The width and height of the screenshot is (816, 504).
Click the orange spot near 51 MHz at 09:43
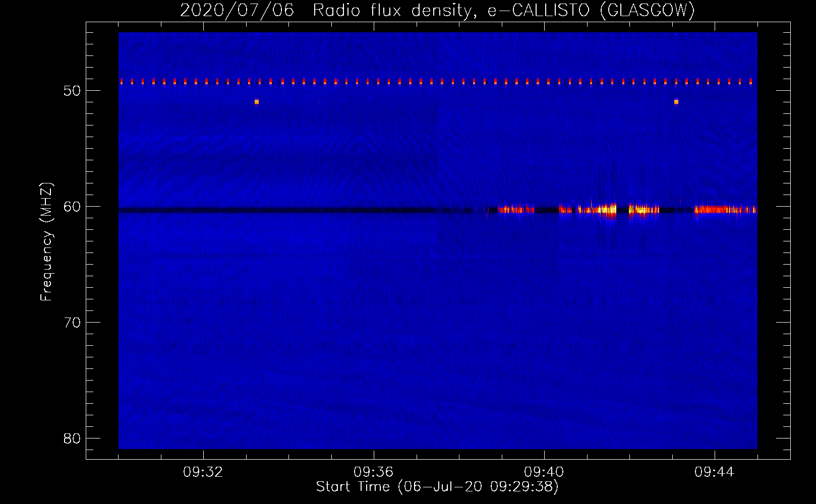[x=676, y=102]
